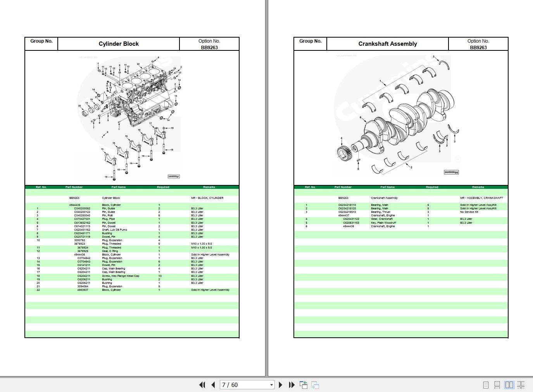The image size is (533, 392).
Task: Click part number C0704643
Action: tap(84, 262)
